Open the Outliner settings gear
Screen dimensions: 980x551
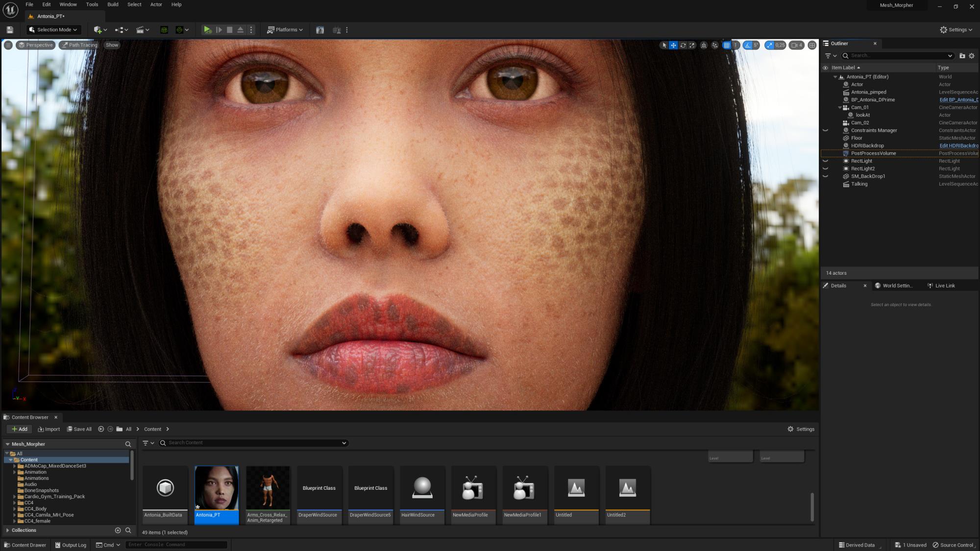972,56
